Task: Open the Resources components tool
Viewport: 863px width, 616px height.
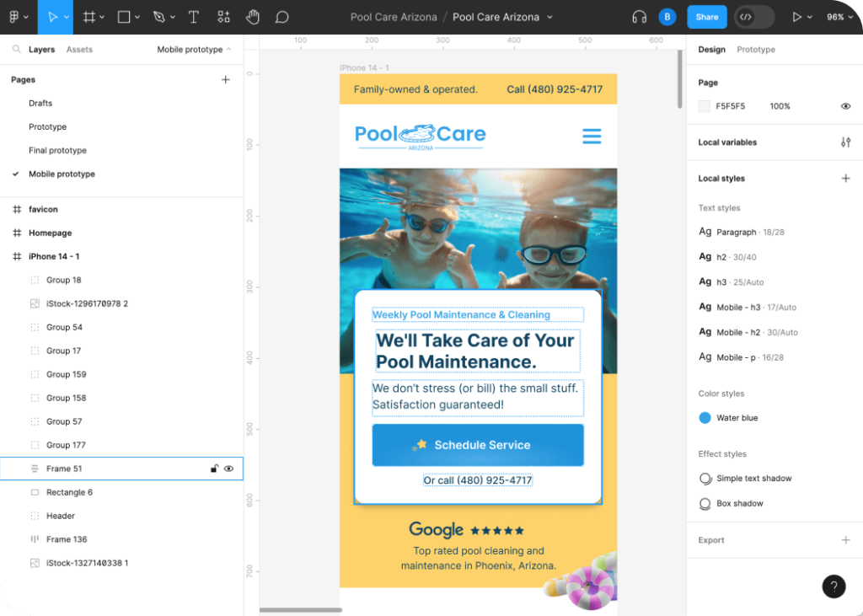Action: coord(223,17)
